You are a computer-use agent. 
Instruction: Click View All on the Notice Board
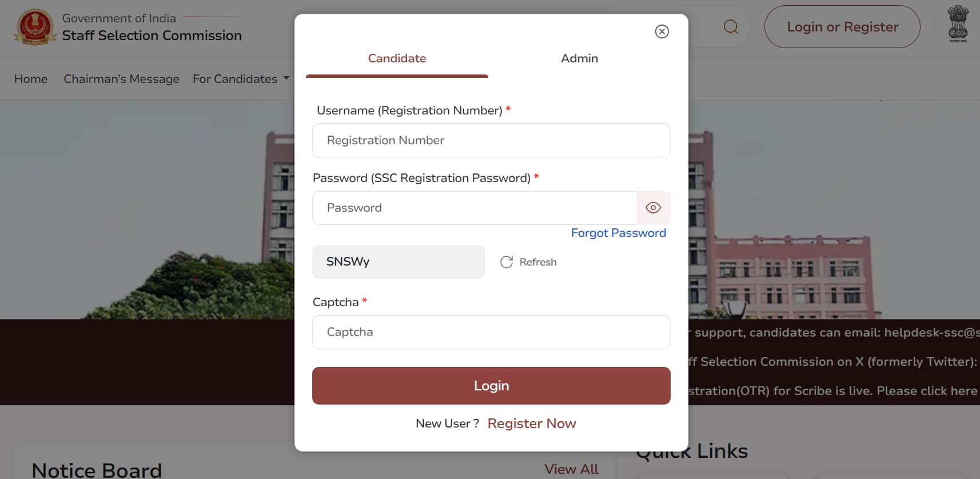click(x=571, y=469)
